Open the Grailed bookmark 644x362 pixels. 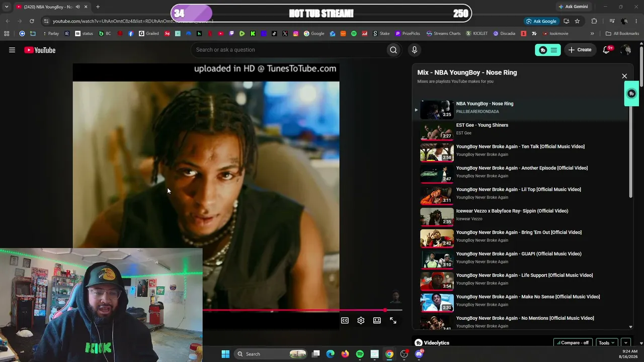(x=149, y=34)
